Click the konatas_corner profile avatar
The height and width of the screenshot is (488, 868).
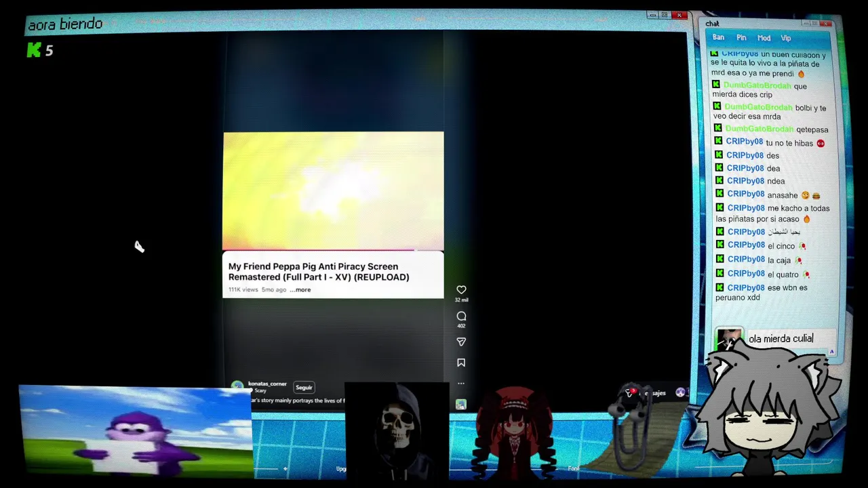pos(237,386)
